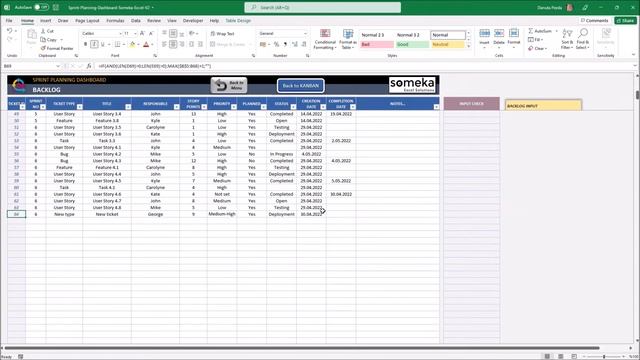Open Sort & Filter options
Screen dimensions: 640x360
567,39
